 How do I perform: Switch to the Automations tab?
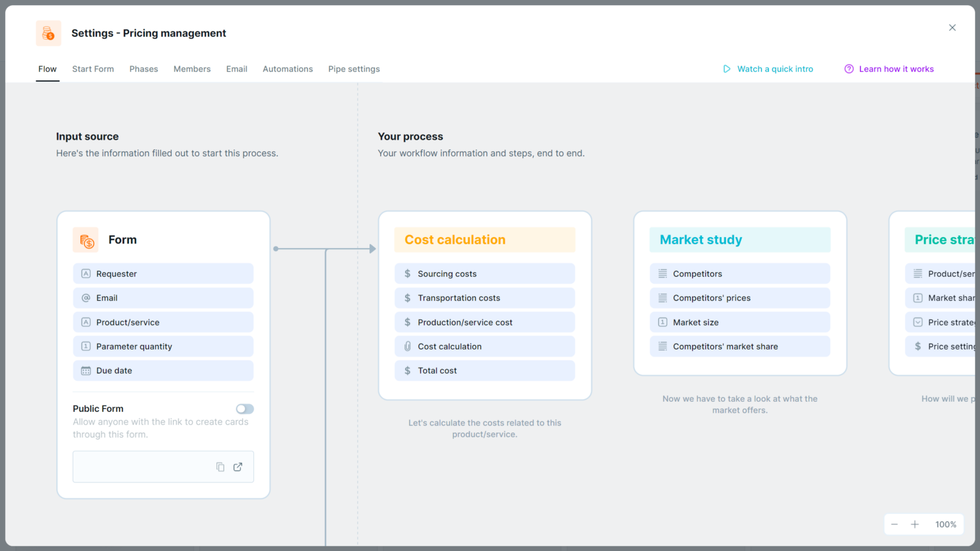coord(288,69)
